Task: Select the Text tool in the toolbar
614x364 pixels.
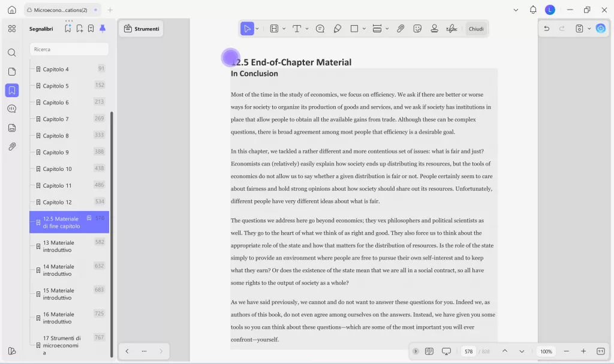Action: [x=297, y=28]
